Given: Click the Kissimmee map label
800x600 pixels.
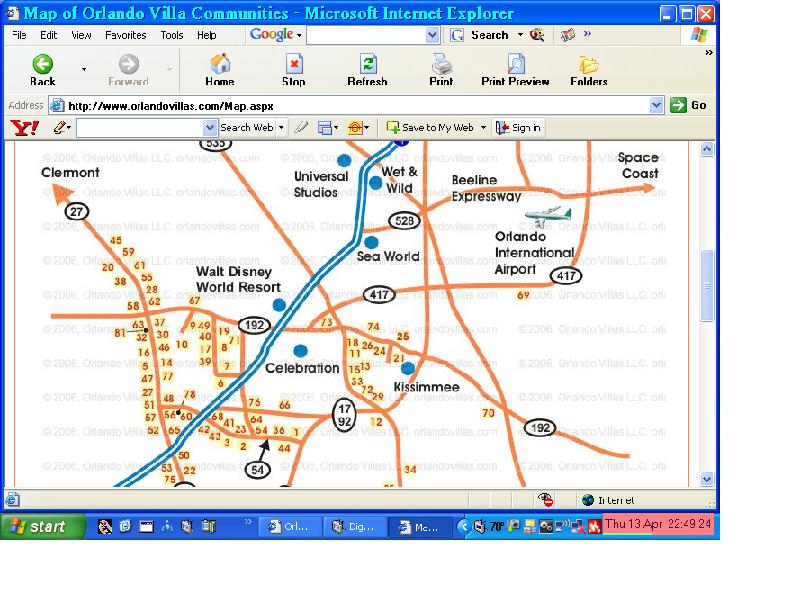Looking at the screenshot, I should coord(427,387).
